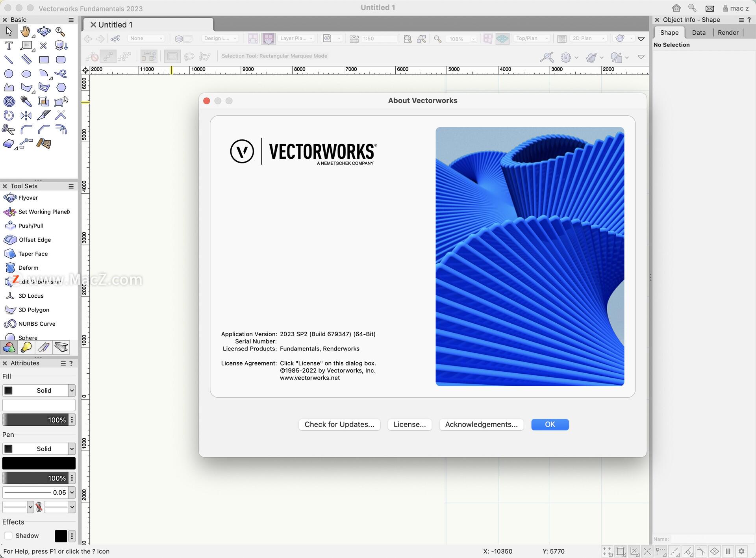Select the Text tool
756x558 pixels.
(x=9, y=46)
